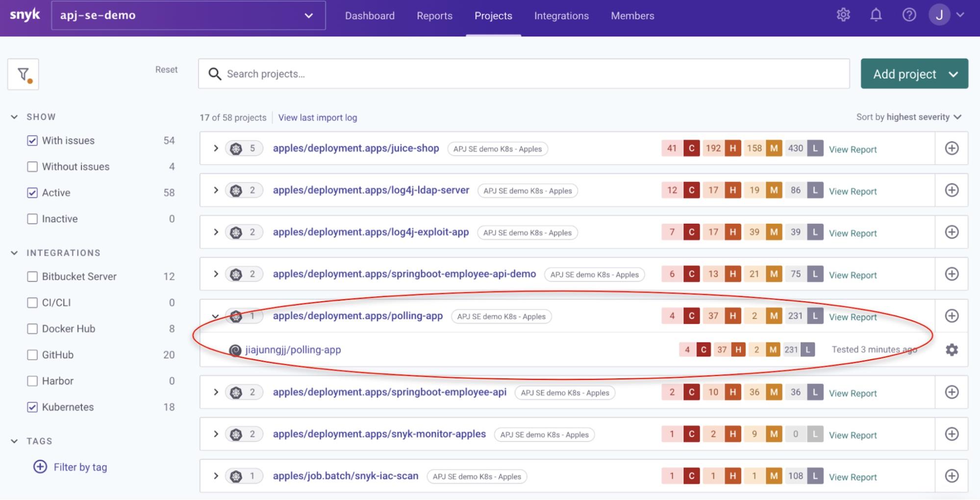Click the plus icon on log4j-exploit-app row

pos(952,232)
